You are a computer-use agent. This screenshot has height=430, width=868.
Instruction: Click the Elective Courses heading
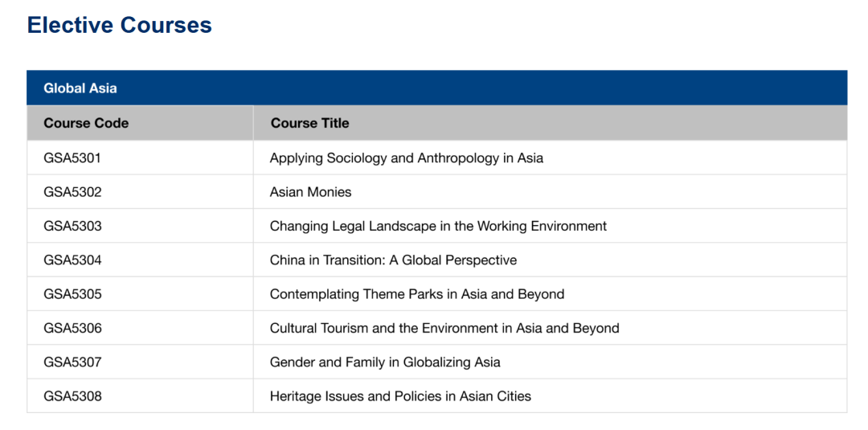(119, 25)
